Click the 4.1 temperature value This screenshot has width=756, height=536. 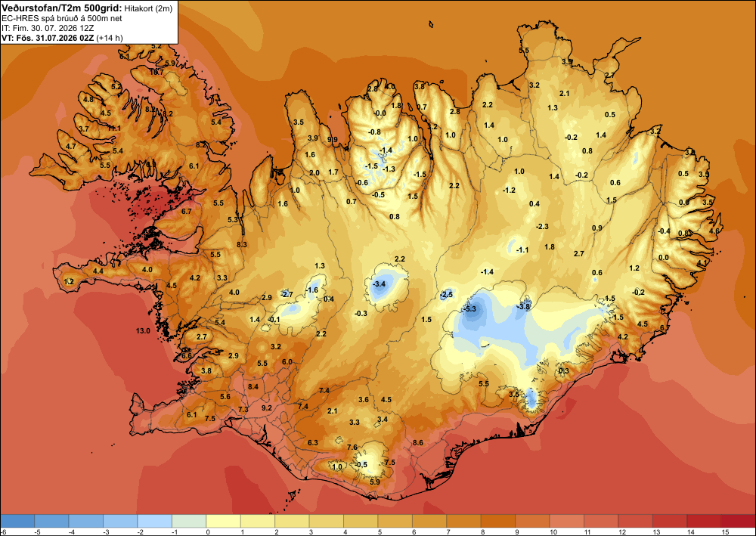(x=702, y=262)
